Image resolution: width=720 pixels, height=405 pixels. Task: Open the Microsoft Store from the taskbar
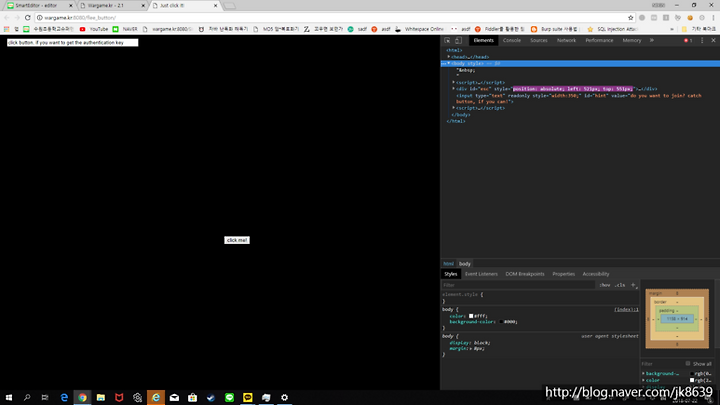click(193, 397)
